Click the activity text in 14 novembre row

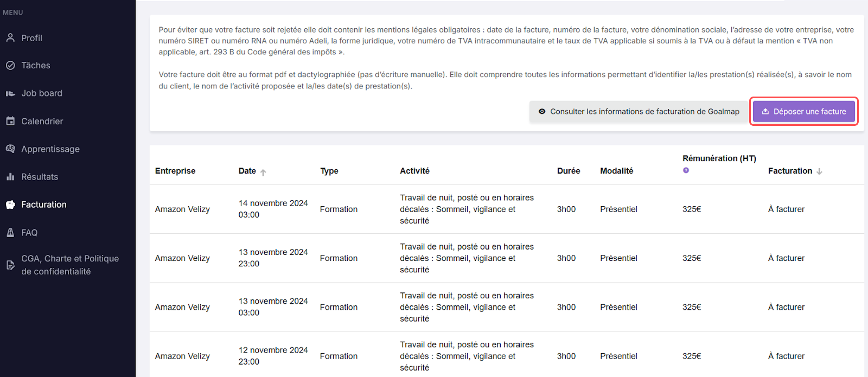click(x=467, y=209)
